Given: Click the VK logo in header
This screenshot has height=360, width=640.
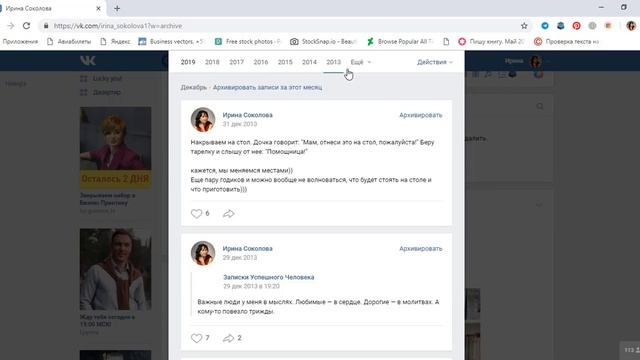Looking at the screenshot, I should tap(88, 61).
